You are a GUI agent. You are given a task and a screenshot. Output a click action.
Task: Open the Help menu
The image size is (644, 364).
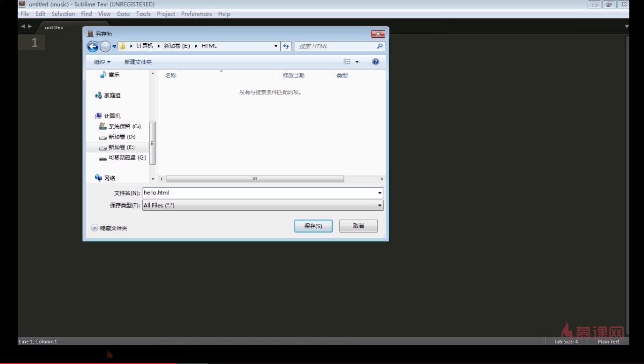[x=224, y=14]
